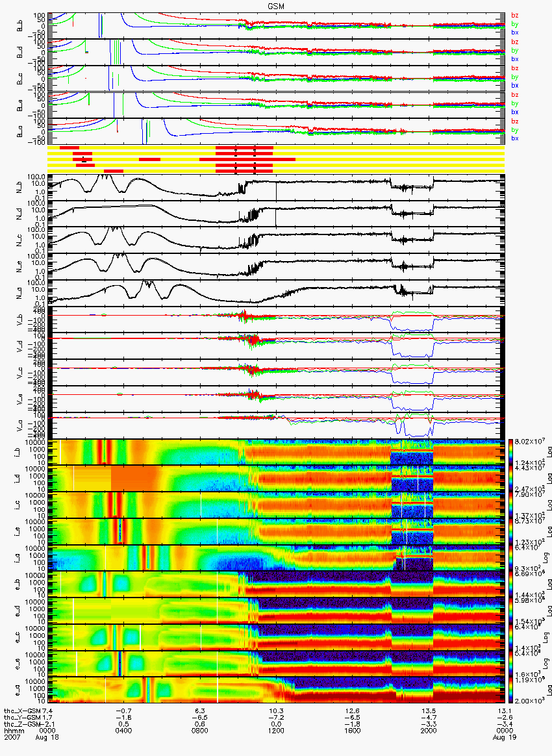
Task: Click the X-GSM value -0.7
Action: [x=123, y=711]
